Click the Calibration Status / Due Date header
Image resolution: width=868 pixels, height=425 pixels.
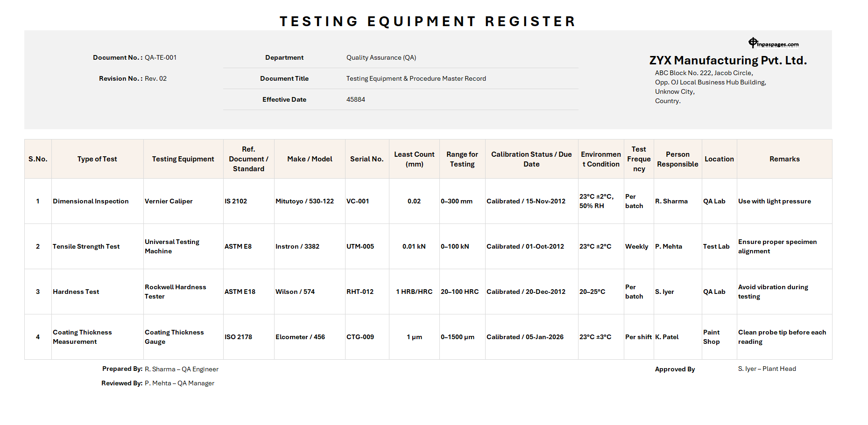coord(531,159)
